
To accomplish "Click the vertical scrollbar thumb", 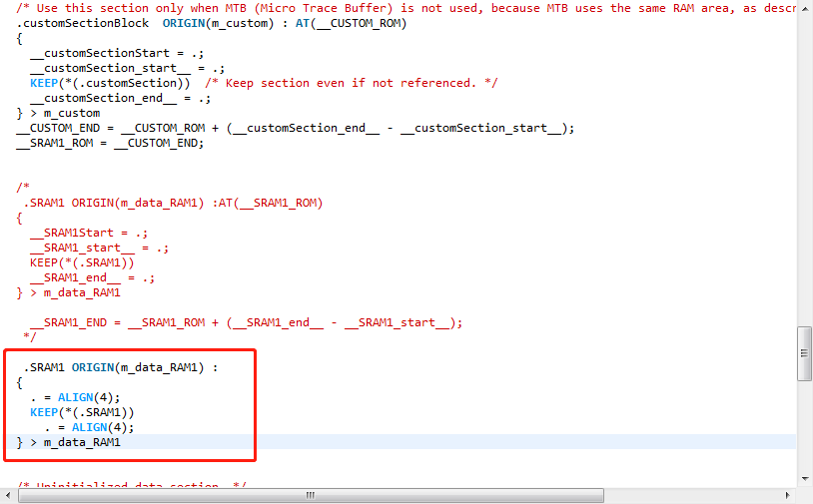I will pyautogui.click(x=805, y=353).
